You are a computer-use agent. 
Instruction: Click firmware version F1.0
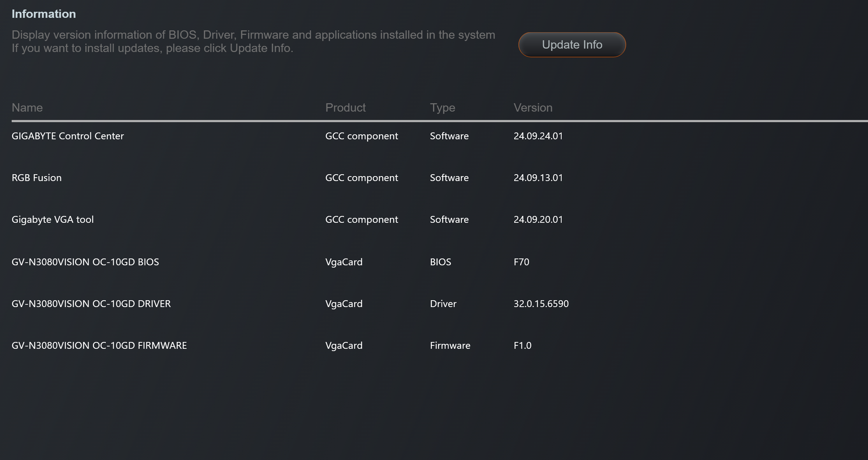523,345
